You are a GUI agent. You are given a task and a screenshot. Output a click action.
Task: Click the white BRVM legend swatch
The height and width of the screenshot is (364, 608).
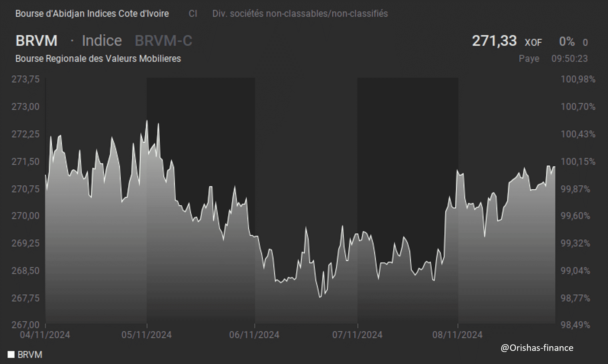(x=11, y=354)
